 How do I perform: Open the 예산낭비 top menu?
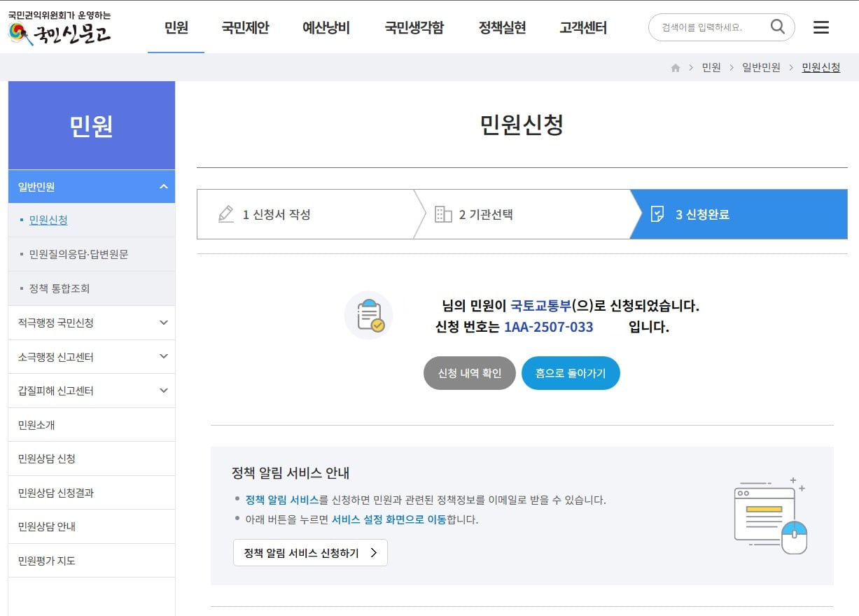pos(326,27)
